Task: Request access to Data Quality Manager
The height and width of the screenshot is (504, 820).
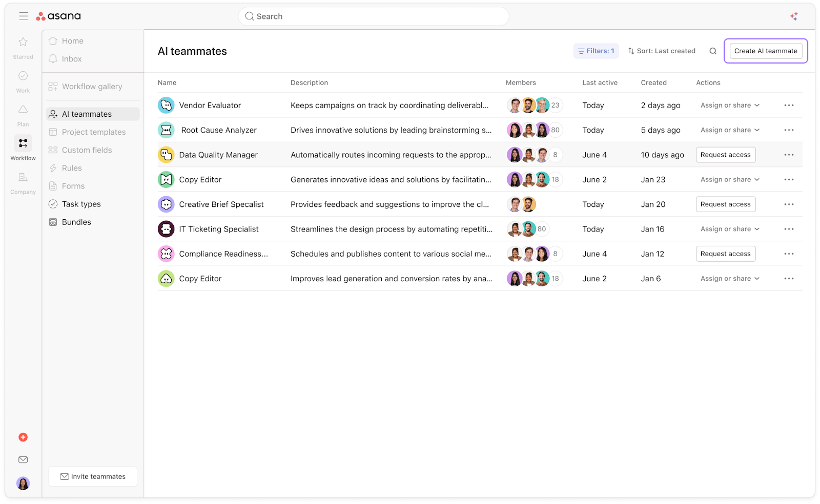Action: click(725, 155)
